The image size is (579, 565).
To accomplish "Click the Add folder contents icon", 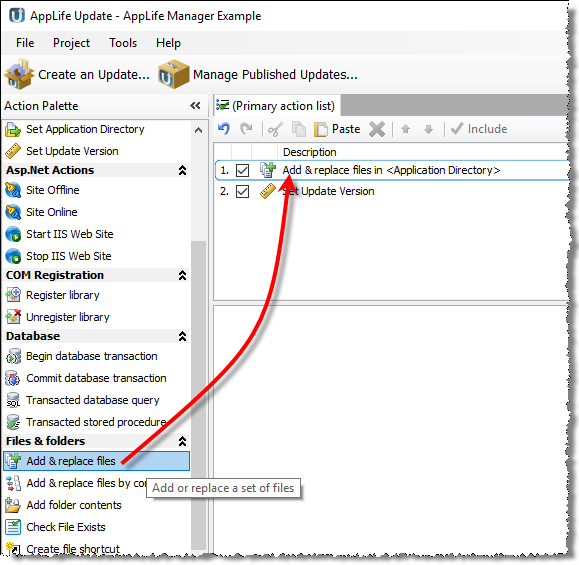I will tap(13, 505).
